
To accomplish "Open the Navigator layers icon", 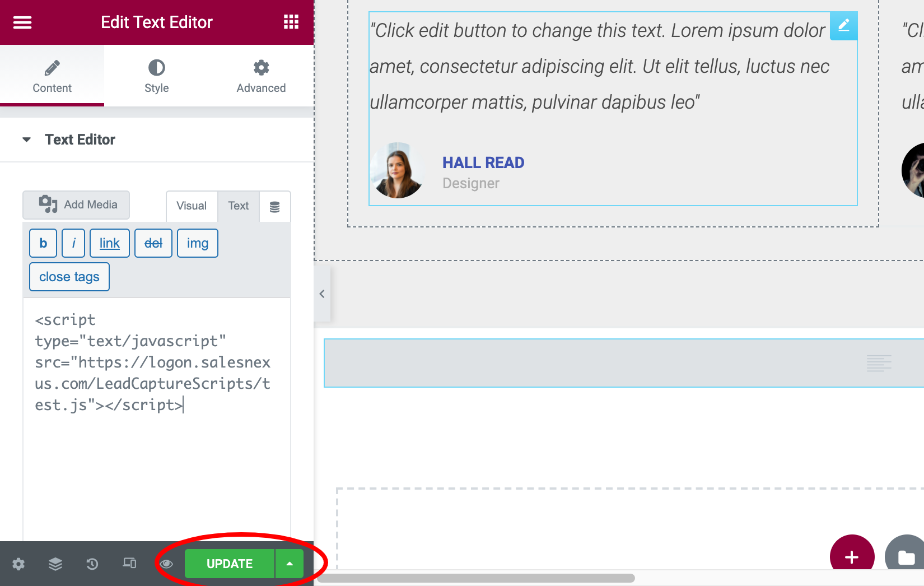I will (55, 564).
